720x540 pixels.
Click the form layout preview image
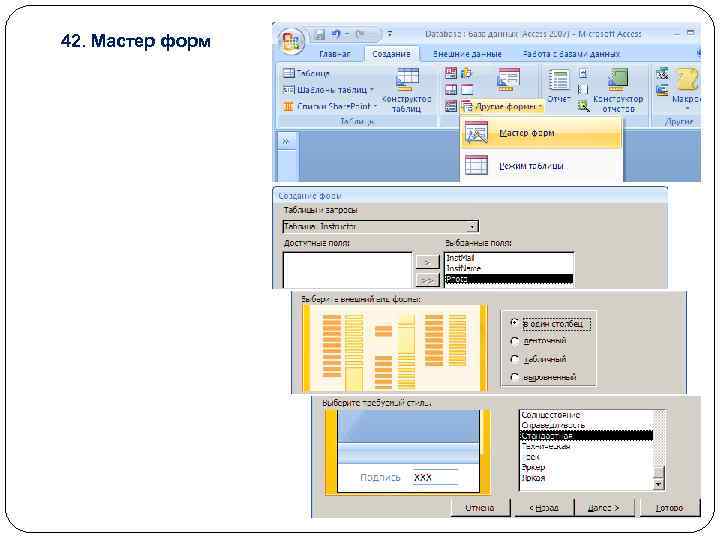(x=395, y=348)
